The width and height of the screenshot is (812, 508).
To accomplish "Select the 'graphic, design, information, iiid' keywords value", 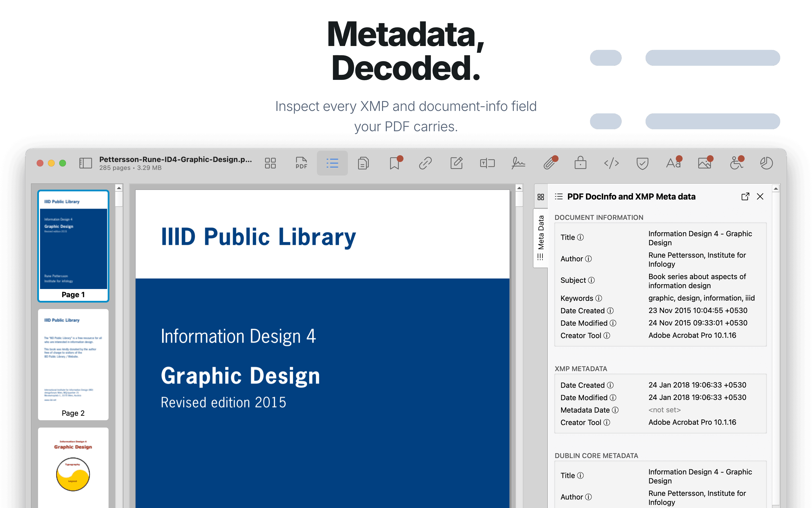I will click(701, 298).
